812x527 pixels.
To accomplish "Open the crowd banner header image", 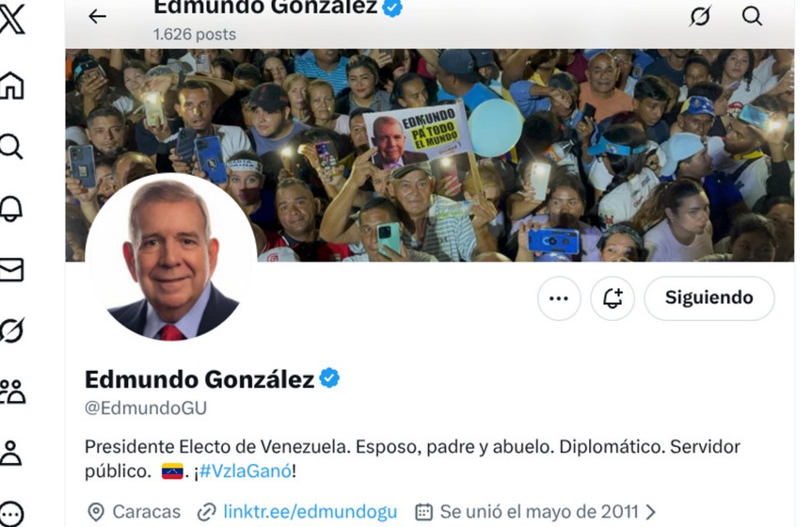I will coord(430,155).
